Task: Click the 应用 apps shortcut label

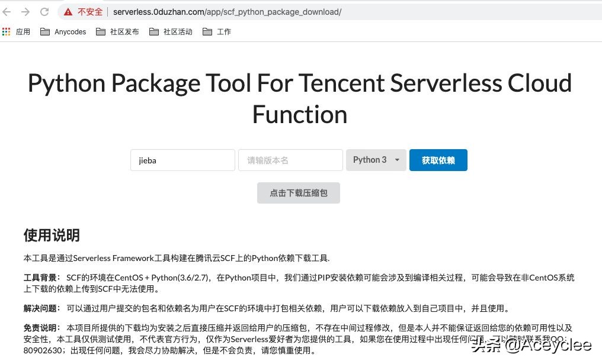Action: (23, 32)
